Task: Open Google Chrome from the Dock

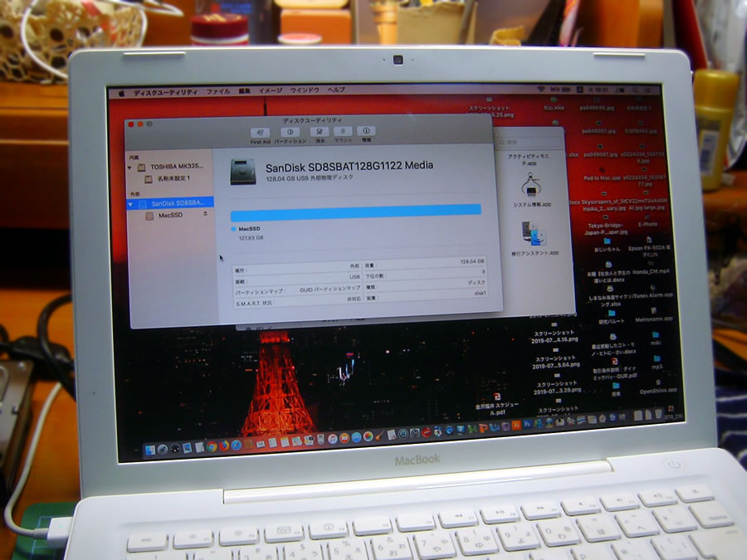Action: tap(212, 446)
